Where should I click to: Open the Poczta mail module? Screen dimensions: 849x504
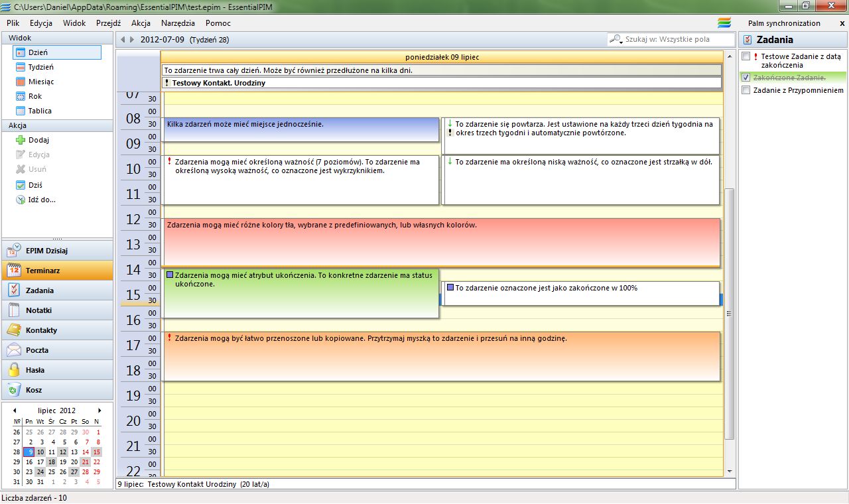(x=57, y=350)
